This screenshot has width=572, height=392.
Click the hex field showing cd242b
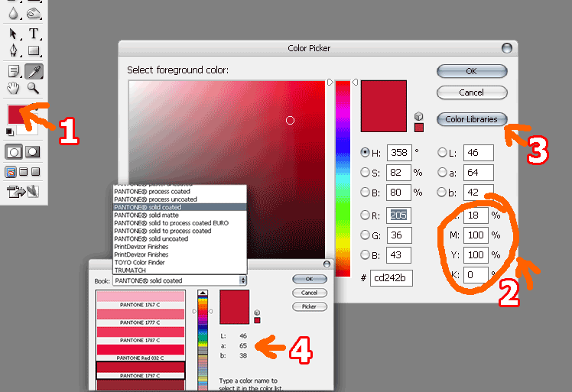pyautogui.click(x=391, y=278)
